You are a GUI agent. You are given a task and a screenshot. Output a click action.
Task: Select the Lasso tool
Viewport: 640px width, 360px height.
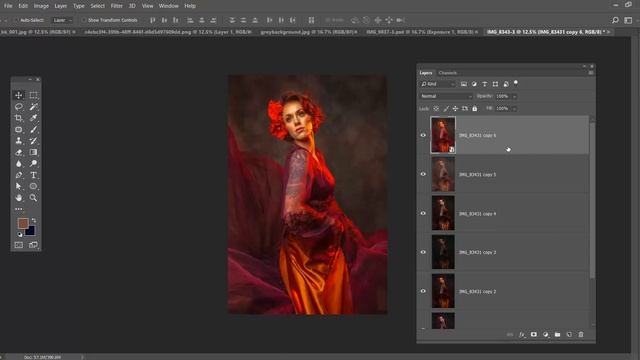(x=18, y=107)
